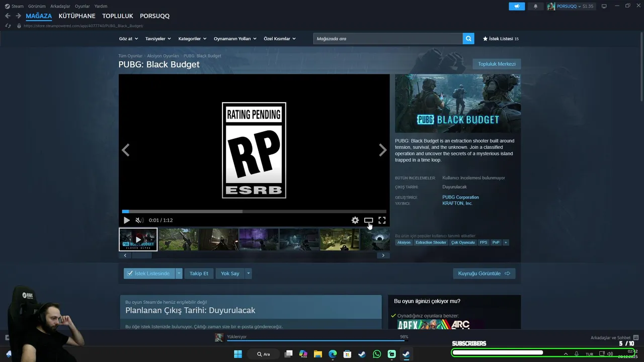
Task: Show previous media with the left arrow
Action: click(126, 150)
